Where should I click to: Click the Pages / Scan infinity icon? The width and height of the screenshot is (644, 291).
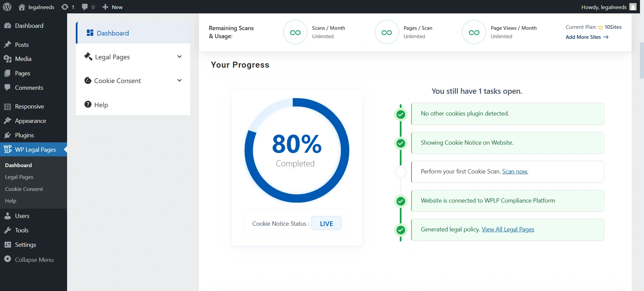pyautogui.click(x=387, y=32)
